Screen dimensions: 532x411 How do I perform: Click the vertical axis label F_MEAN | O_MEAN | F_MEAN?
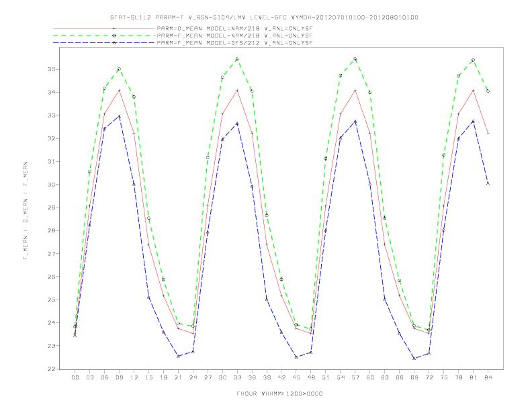[26, 211]
